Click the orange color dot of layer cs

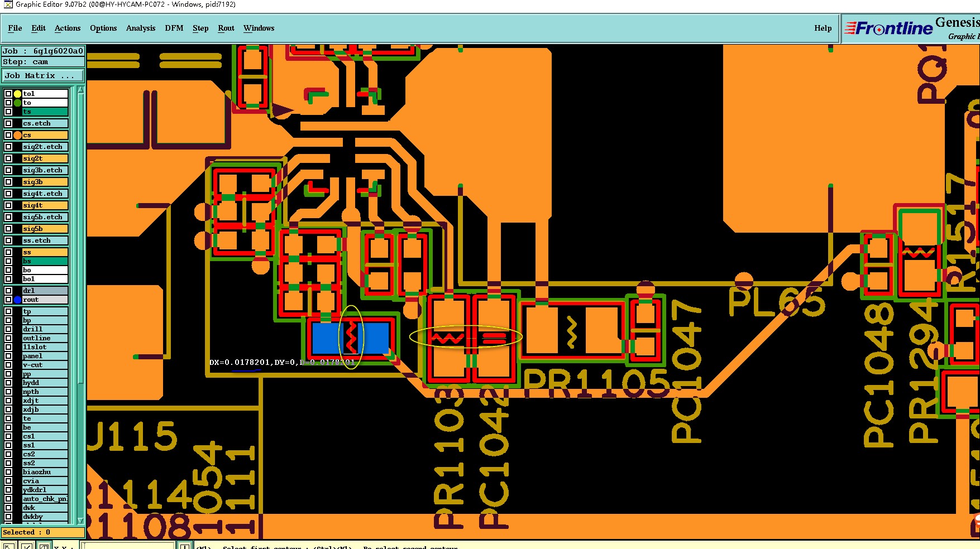pos(18,135)
